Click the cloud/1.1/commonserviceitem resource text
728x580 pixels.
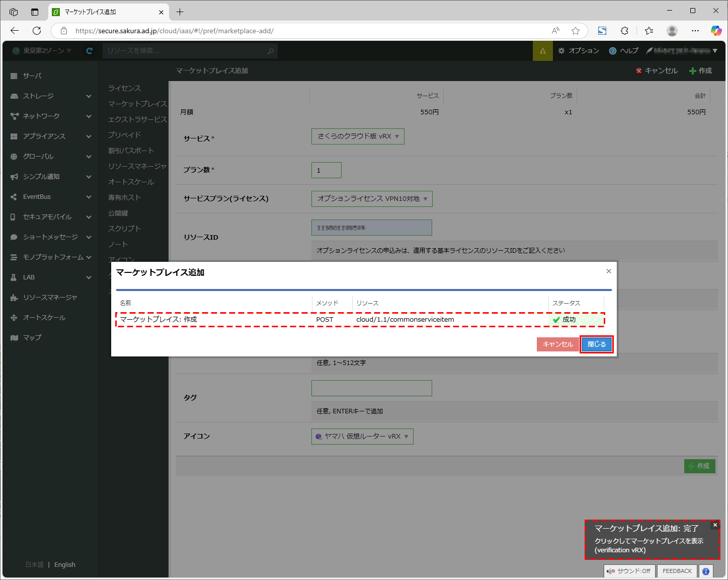405,320
